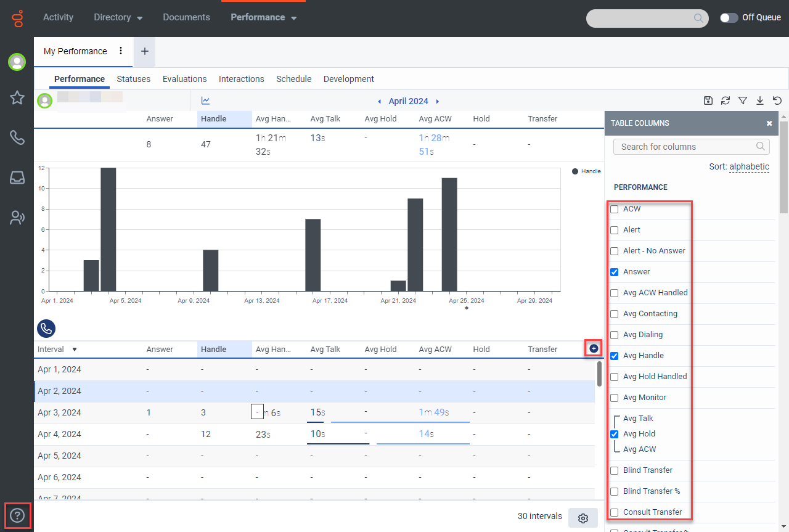Refresh the performance data
The height and width of the screenshot is (532, 789).
point(726,100)
